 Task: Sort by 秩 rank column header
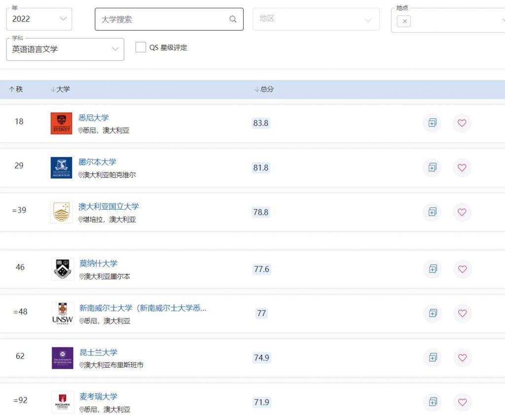[x=16, y=89]
